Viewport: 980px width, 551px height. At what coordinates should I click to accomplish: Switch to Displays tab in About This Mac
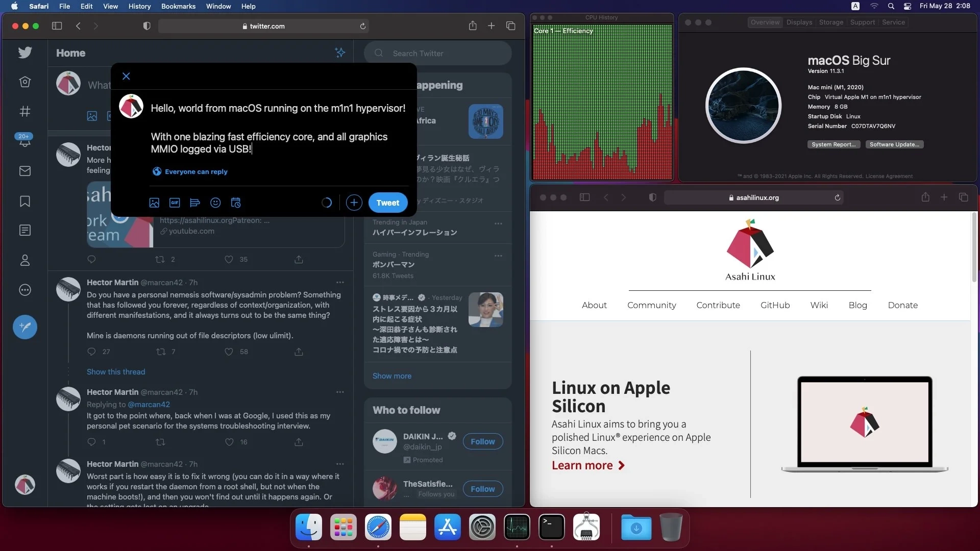[799, 22]
